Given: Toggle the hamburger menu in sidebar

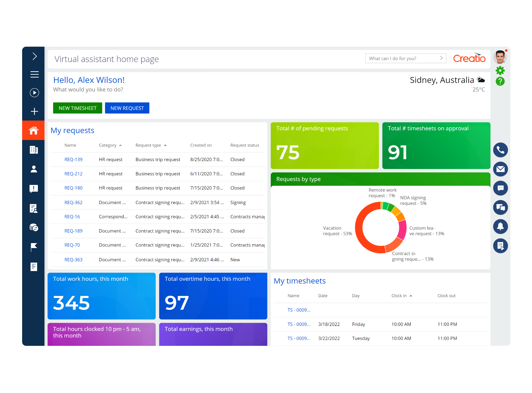Looking at the screenshot, I should click(x=34, y=74).
